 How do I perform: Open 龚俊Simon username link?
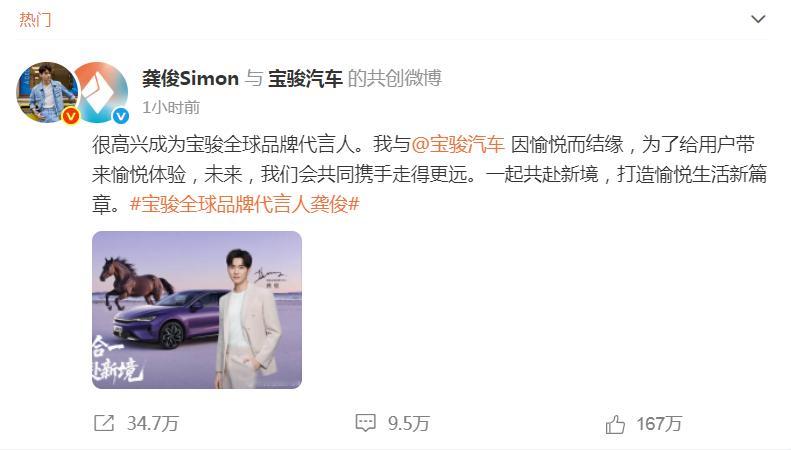(190, 79)
